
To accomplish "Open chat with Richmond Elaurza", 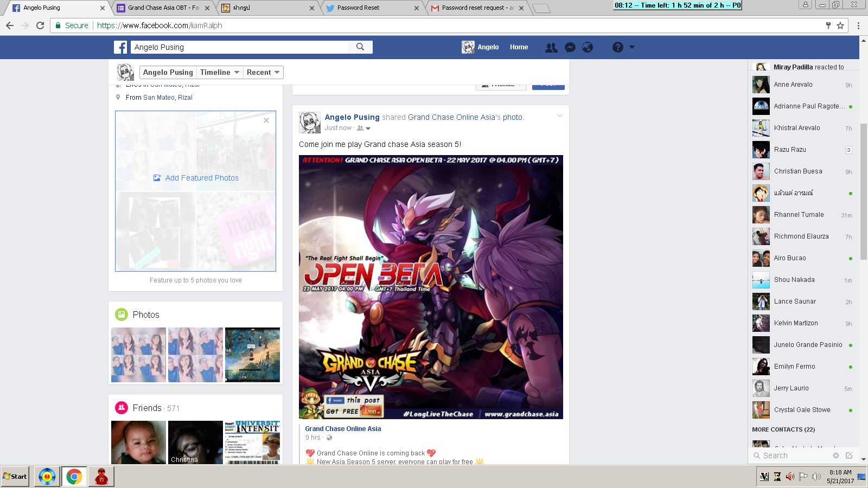I will [803, 236].
